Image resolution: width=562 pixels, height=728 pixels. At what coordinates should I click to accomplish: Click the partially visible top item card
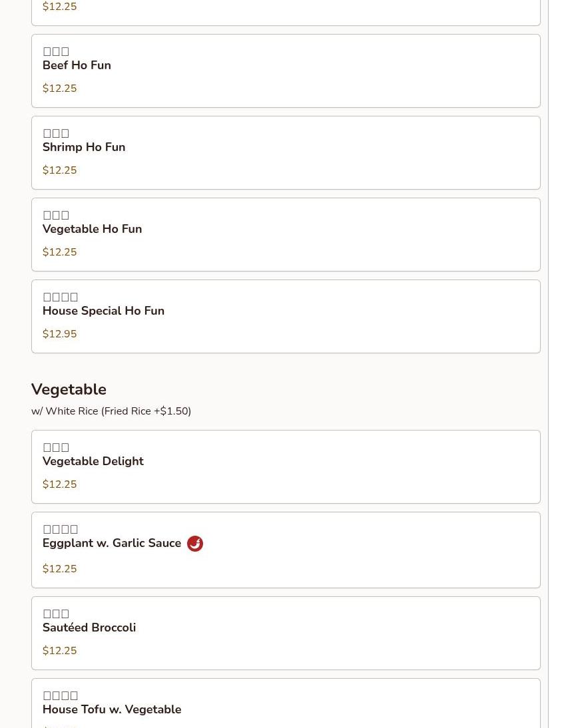tap(286, 13)
